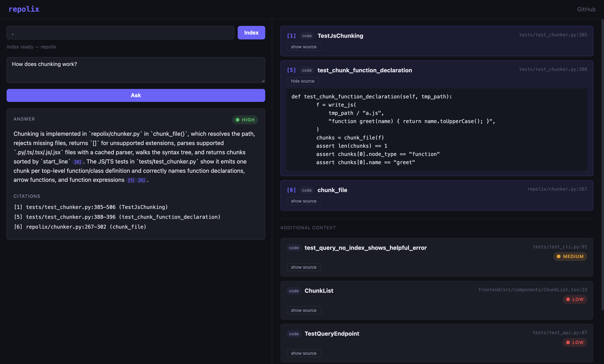Click the Index button
The height and width of the screenshot is (364, 604).
pyautogui.click(x=251, y=33)
